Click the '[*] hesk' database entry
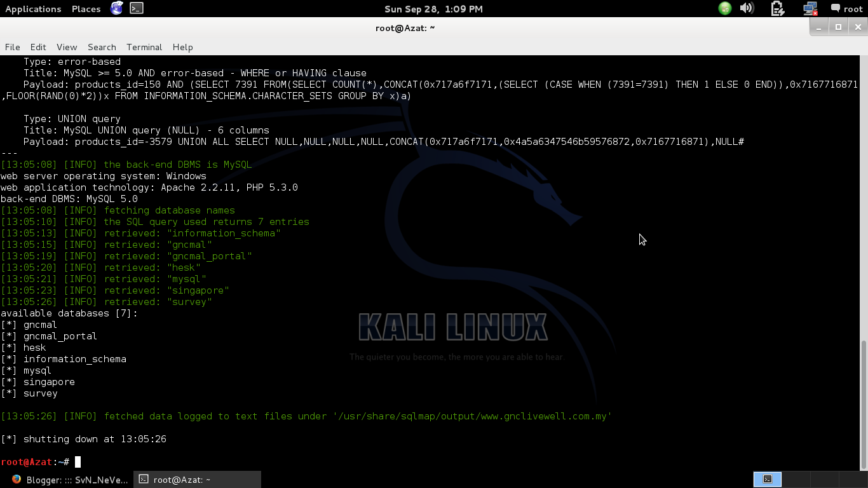 24,348
